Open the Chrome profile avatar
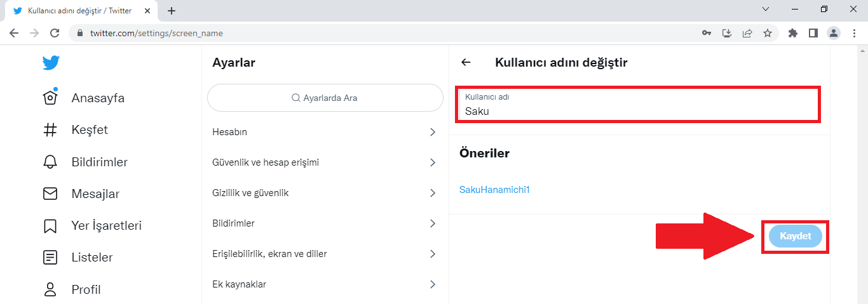The width and height of the screenshot is (868, 304). (x=834, y=33)
